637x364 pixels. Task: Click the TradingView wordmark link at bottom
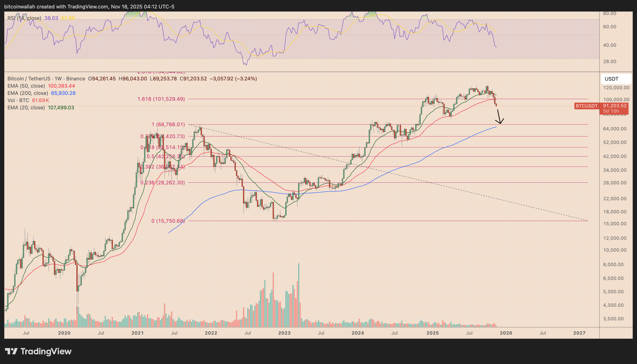(46, 351)
